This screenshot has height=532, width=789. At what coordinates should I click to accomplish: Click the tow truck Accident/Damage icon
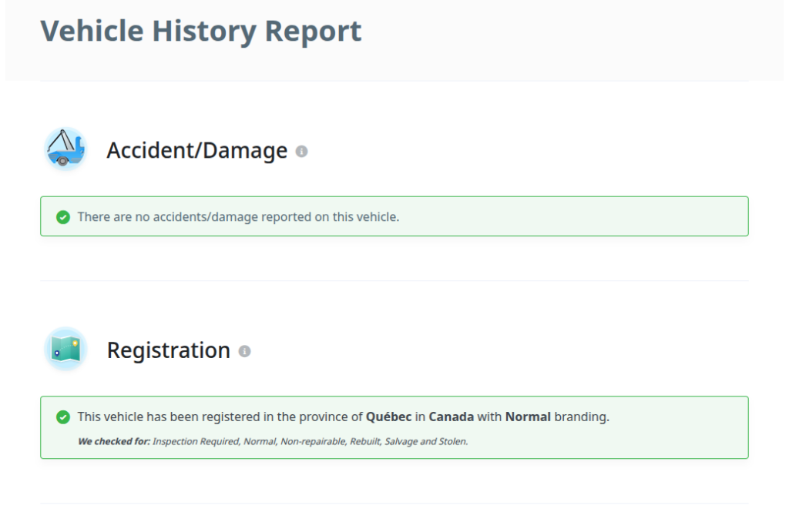point(65,149)
